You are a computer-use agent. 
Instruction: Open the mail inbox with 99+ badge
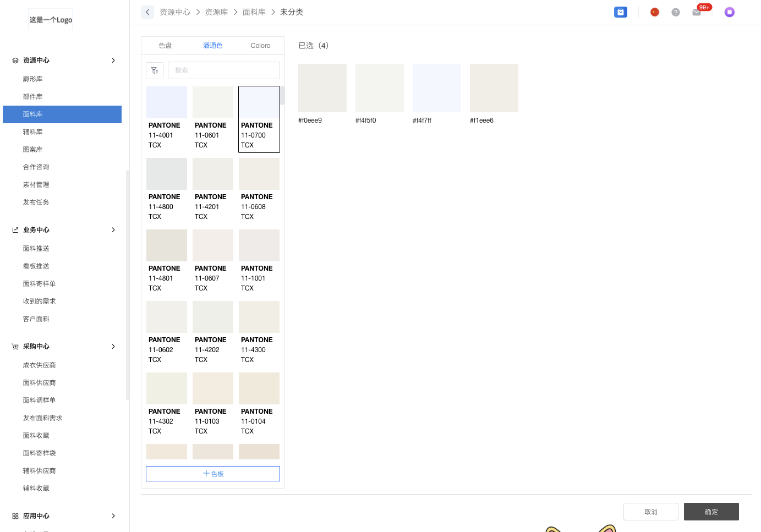[x=697, y=12]
